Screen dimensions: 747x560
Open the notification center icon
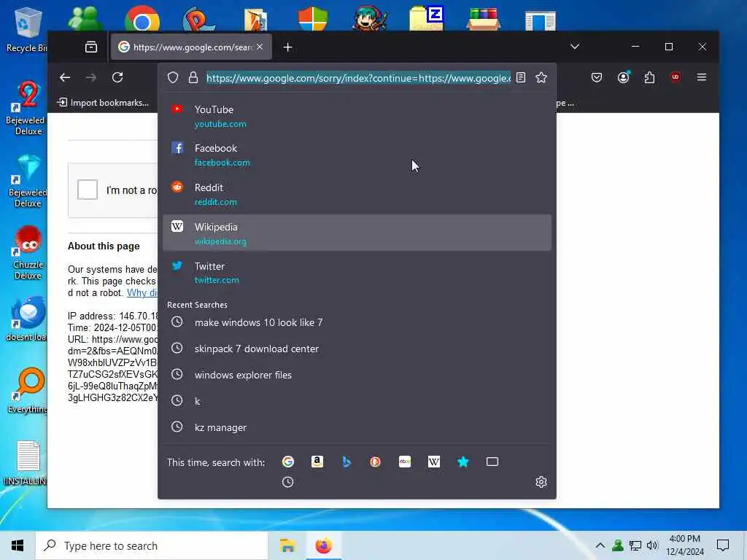coord(723,545)
